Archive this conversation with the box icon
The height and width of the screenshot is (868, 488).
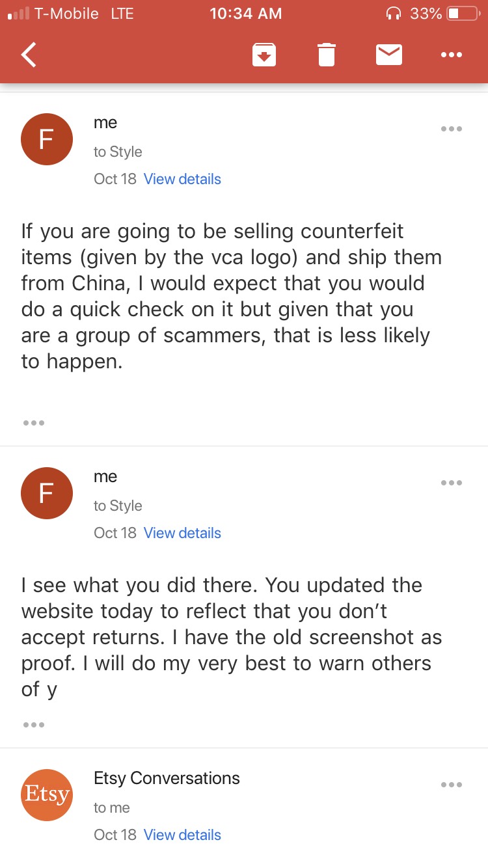tap(264, 55)
